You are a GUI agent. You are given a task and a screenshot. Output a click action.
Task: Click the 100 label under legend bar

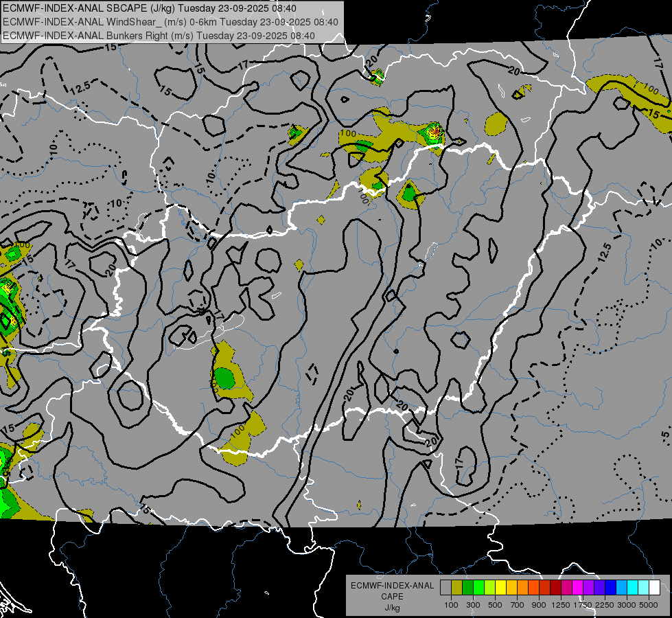pos(451,605)
